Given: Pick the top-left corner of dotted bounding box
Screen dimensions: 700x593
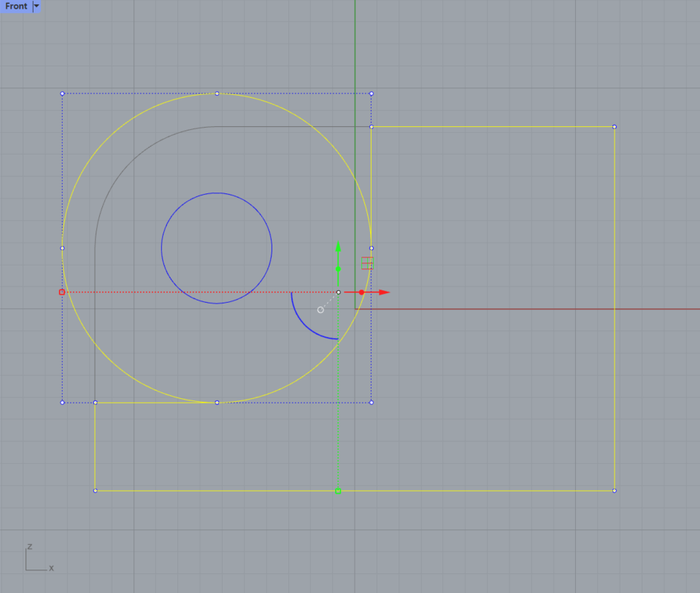Looking at the screenshot, I should [62, 93].
